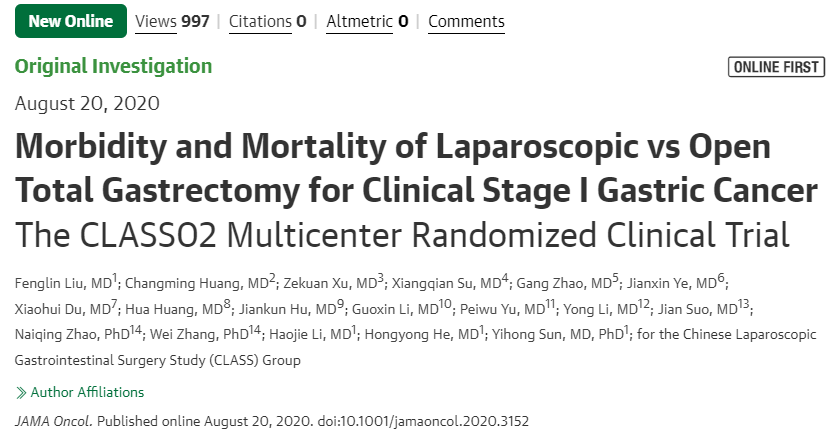Click the New Online badge

tap(70, 21)
